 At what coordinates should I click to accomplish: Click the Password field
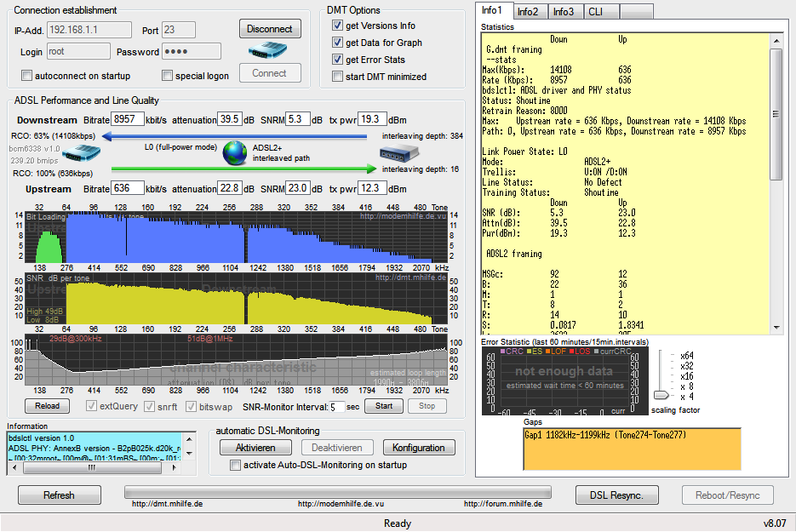[192, 51]
